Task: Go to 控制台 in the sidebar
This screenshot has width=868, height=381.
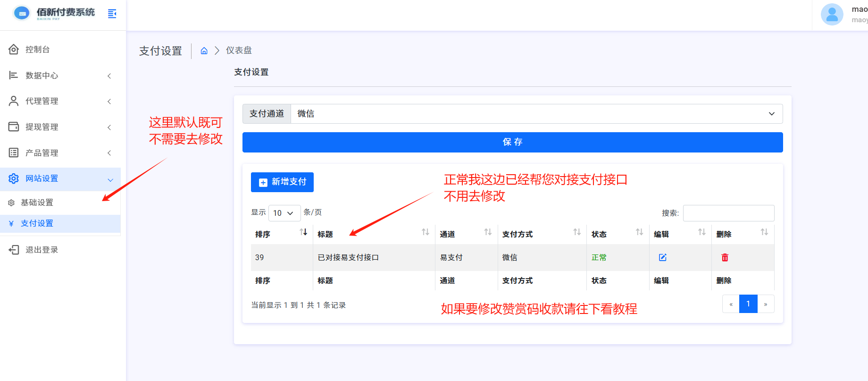Action: [x=37, y=50]
